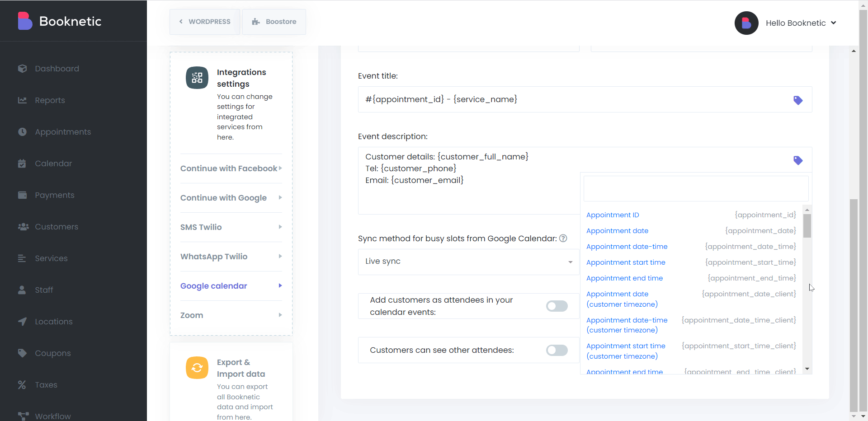Open Appointments menu item
Screen dimensions: 868x421
click(63, 132)
